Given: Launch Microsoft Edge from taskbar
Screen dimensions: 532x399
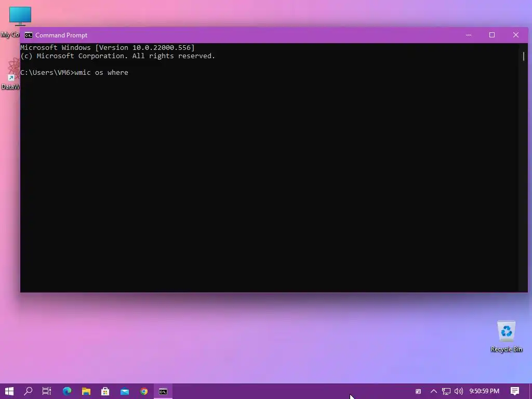Looking at the screenshot, I should coord(67,391).
